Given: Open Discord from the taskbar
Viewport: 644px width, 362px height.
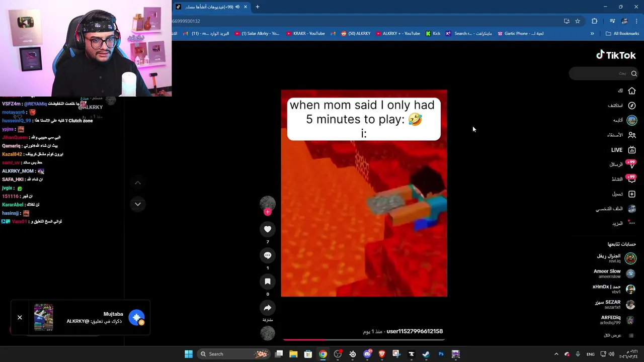Looking at the screenshot, I should click(x=367, y=354).
